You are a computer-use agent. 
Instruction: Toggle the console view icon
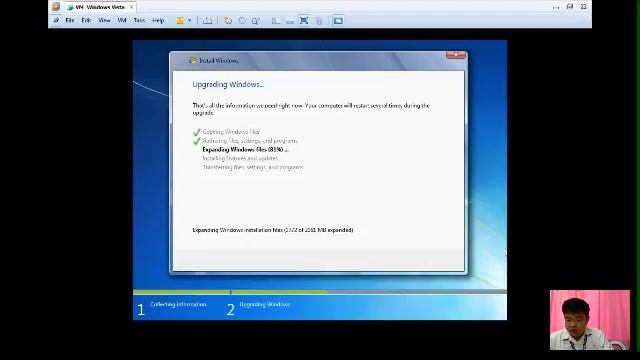click(338, 20)
